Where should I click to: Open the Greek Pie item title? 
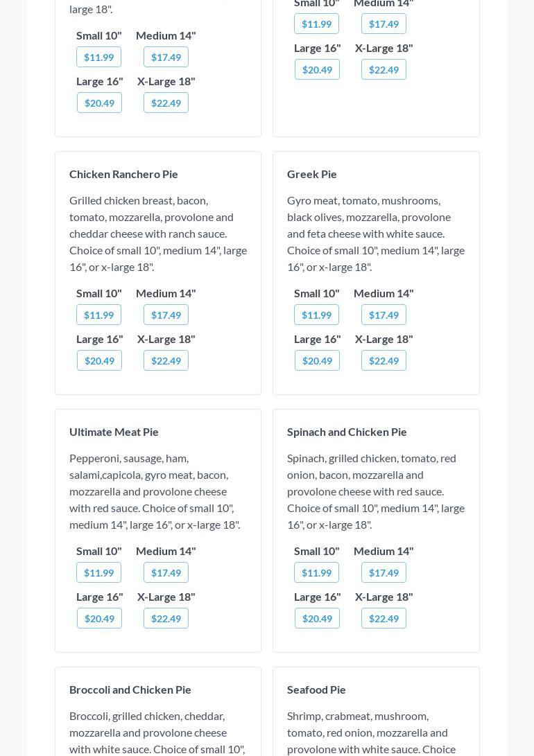pyautogui.click(x=311, y=174)
